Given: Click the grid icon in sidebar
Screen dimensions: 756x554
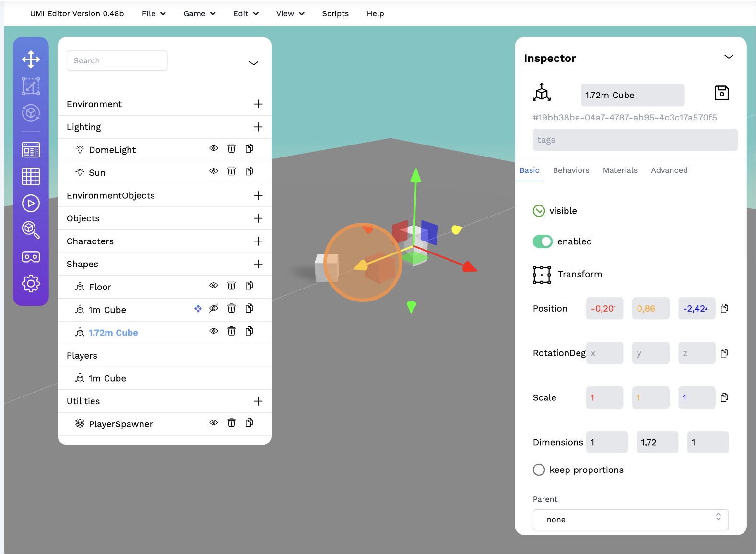Looking at the screenshot, I should [31, 177].
